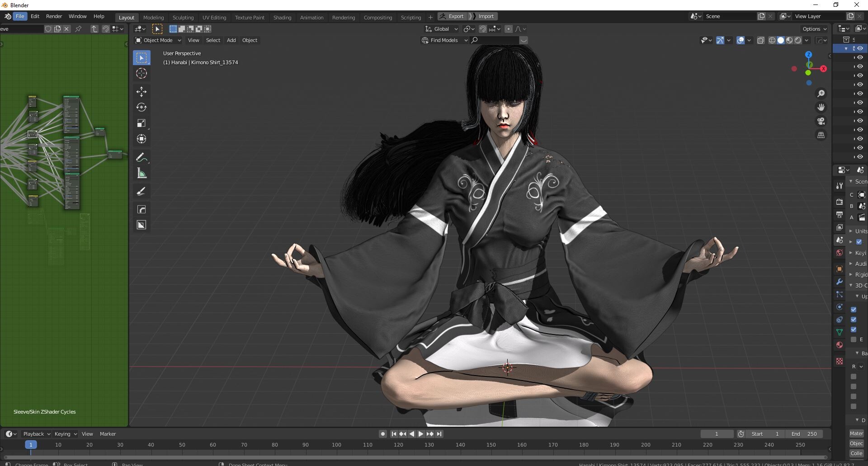The height and width of the screenshot is (466, 868).
Task: Toggle X-ray display in viewport header
Action: coord(760,40)
